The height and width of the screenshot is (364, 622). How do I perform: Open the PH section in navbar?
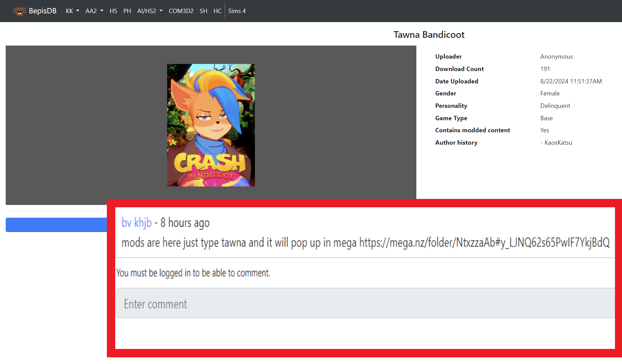(x=127, y=11)
